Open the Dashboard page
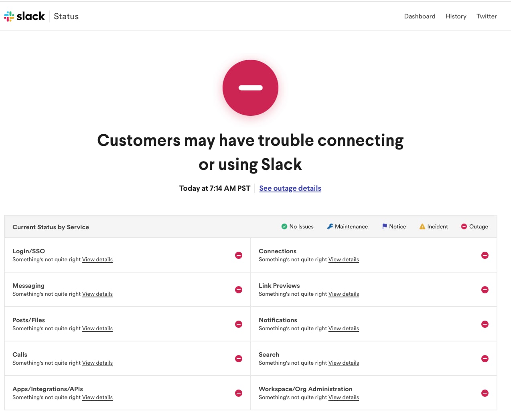511x420 pixels. 420,16
